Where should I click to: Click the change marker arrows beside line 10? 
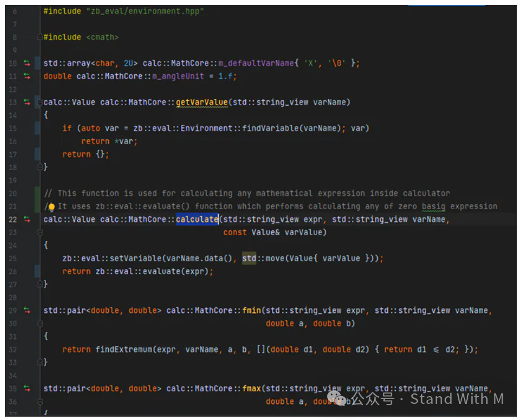point(26,63)
